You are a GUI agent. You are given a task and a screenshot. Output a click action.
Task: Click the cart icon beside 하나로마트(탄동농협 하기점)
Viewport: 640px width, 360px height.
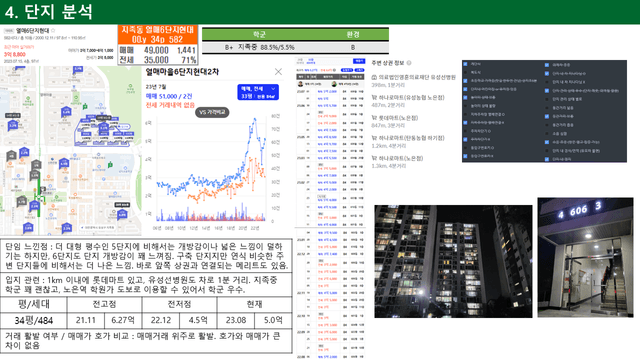click(x=374, y=138)
